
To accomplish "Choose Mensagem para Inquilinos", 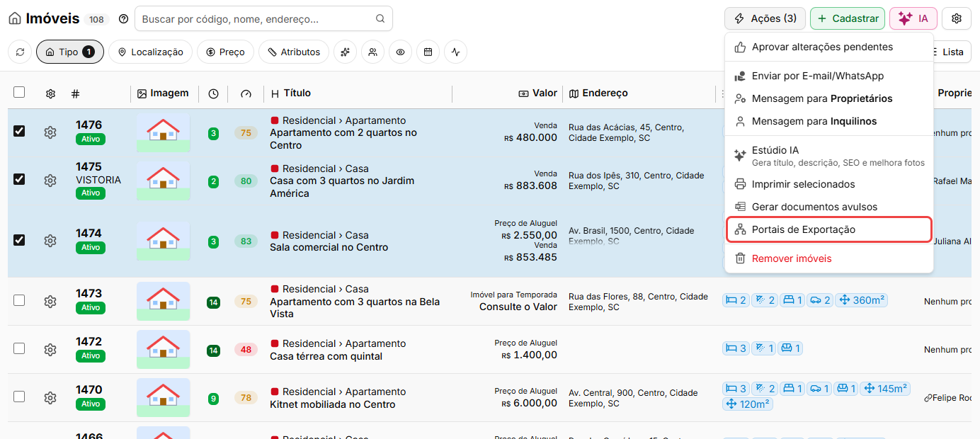I will click(x=829, y=121).
